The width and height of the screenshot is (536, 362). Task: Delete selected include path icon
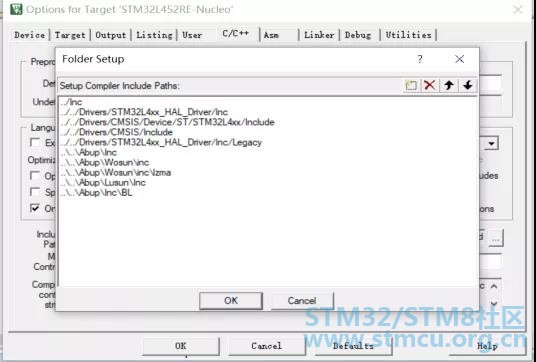click(x=430, y=85)
